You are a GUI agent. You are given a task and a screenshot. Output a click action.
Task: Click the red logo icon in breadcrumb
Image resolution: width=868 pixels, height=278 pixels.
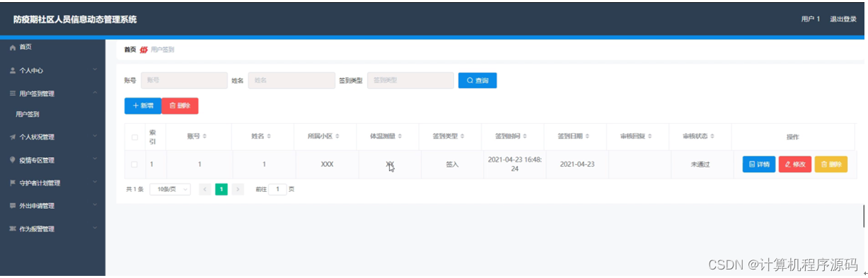(144, 50)
